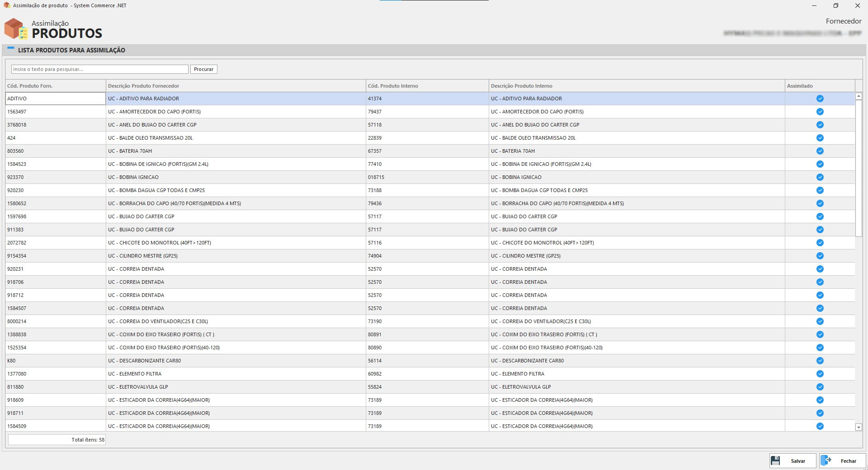Click the app icon in the title bar
This screenshot has height=470, width=868.
click(7, 5)
